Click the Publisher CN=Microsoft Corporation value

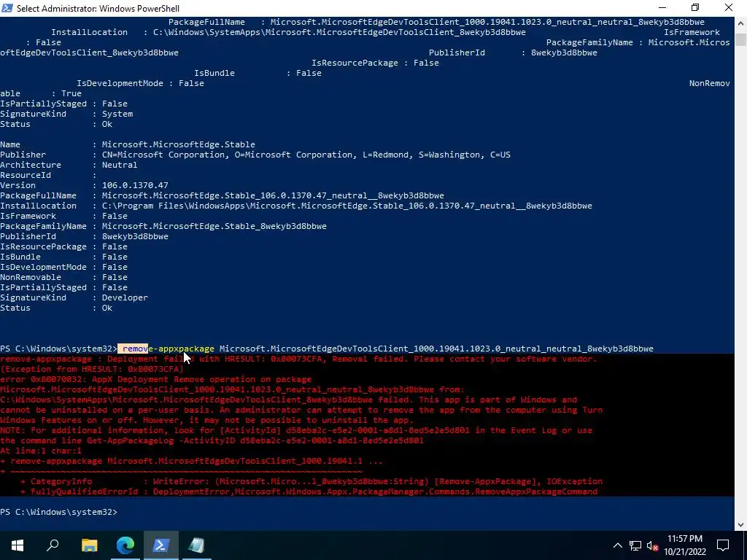click(x=306, y=155)
